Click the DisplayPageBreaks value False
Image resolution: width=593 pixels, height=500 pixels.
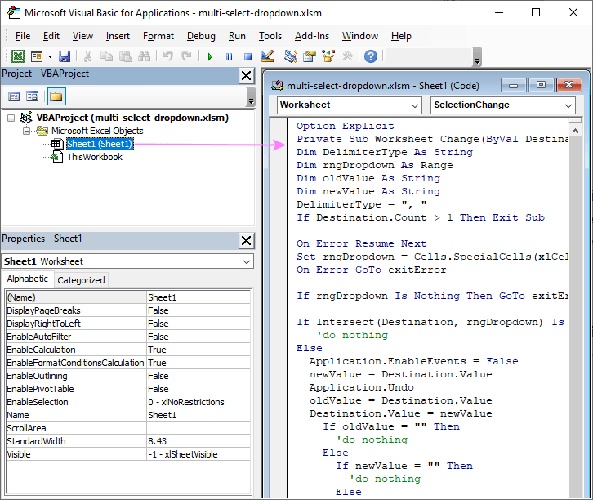[198, 311]
